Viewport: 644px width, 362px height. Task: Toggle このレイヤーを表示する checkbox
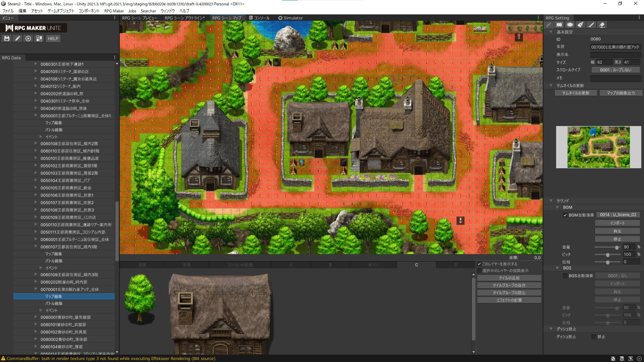tap(479, 264)
